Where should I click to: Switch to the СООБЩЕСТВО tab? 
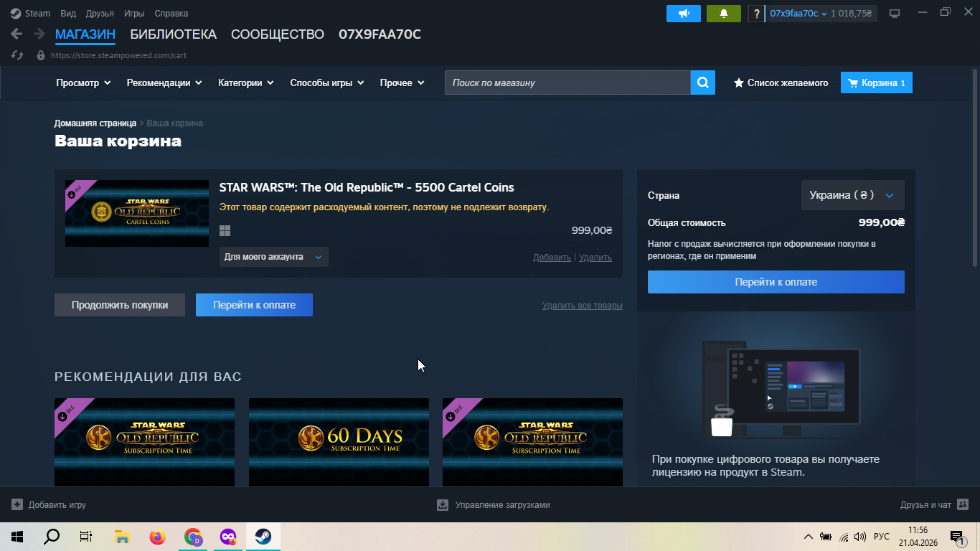(x=278, y=34)
